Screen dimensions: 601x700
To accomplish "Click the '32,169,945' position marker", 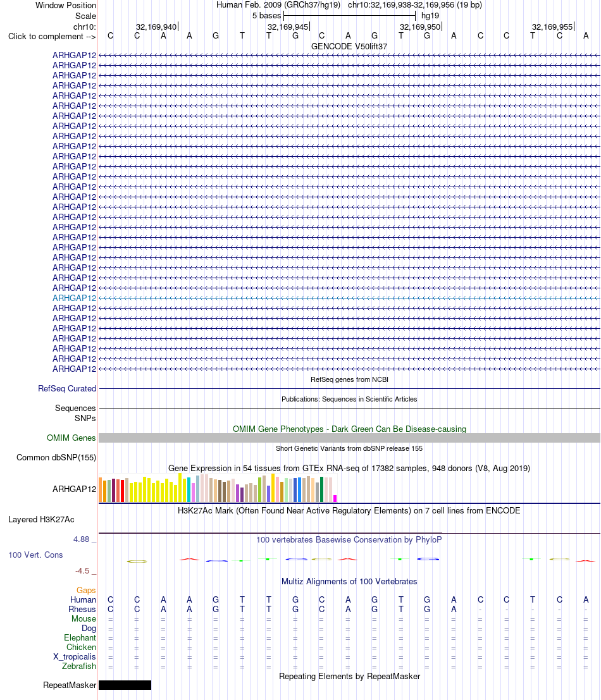I will tap(288, 27).
